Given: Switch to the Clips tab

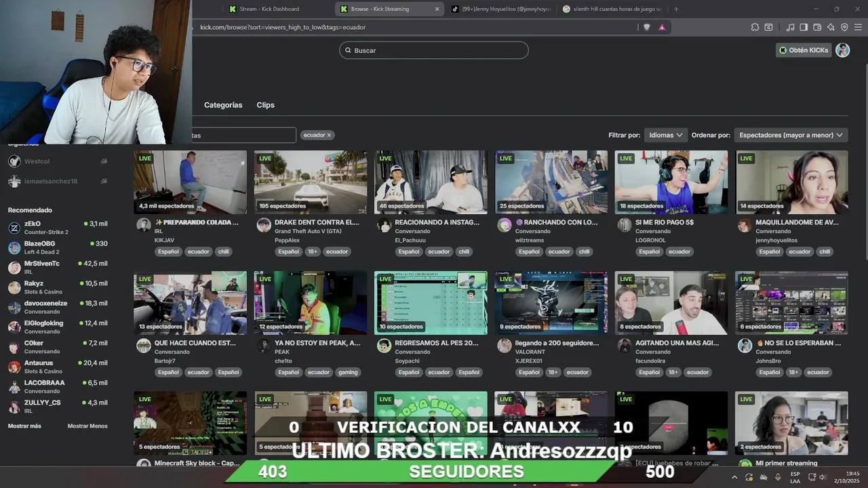Looking at the screenshot, I should coord(265,105).
